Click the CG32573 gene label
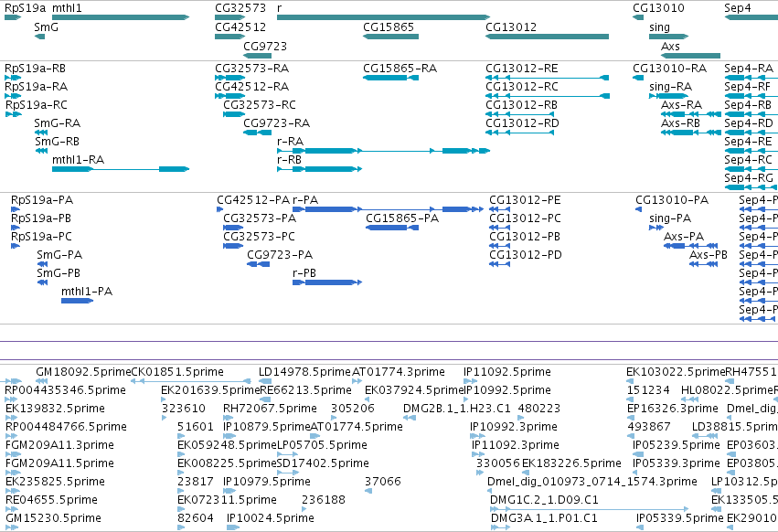Image resolution: width=778 pixels, height=532 pixels. [x=240, y=8]
